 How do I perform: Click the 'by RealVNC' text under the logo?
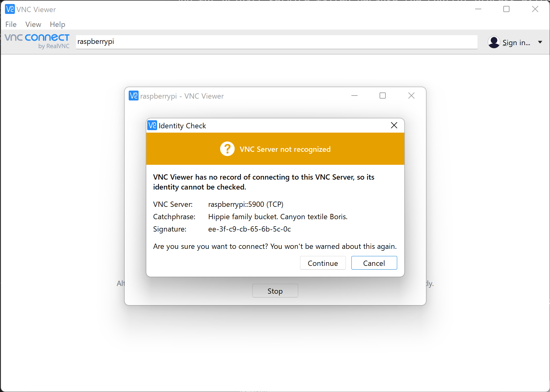pos(54,46)
